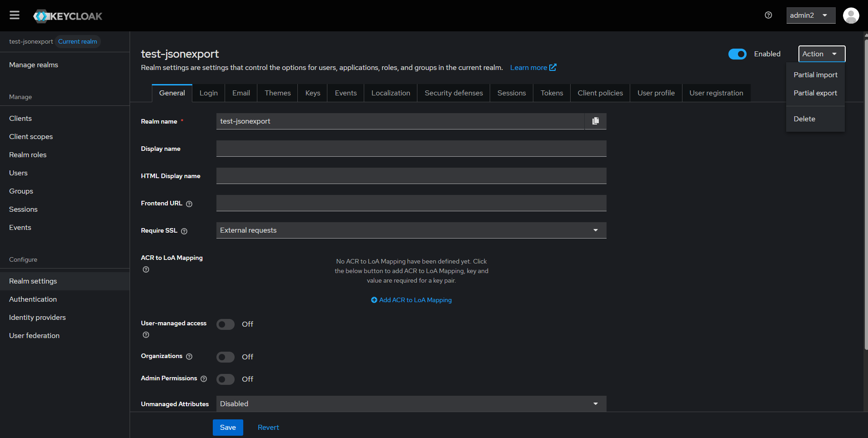Screen dimensions: 868x438
Task: Open Groups in the sidebar
Action: 65,191
